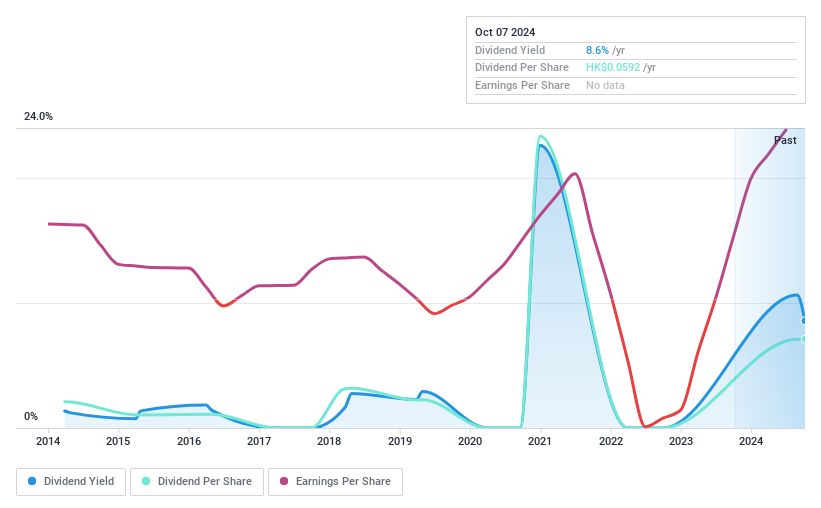Toggle the Earnings Per Share legend button

click(x=335, y=481)
